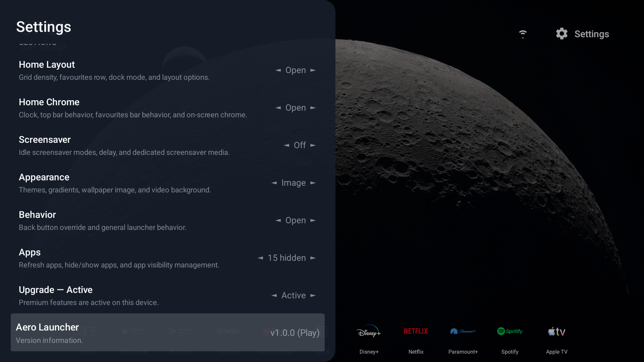Click the Settings gear icon top right
This screenshot has height=362, width=644.
coord(562,34)
